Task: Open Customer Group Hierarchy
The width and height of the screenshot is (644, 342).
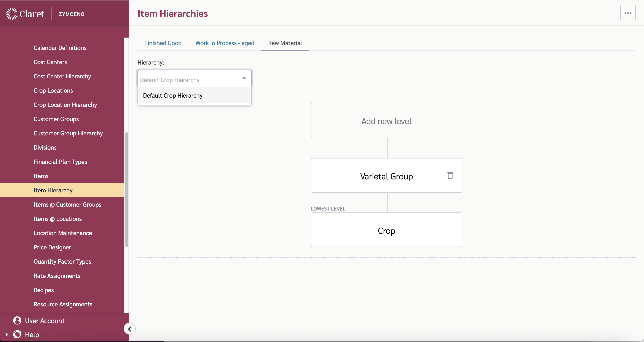Action: coord(68,133)
